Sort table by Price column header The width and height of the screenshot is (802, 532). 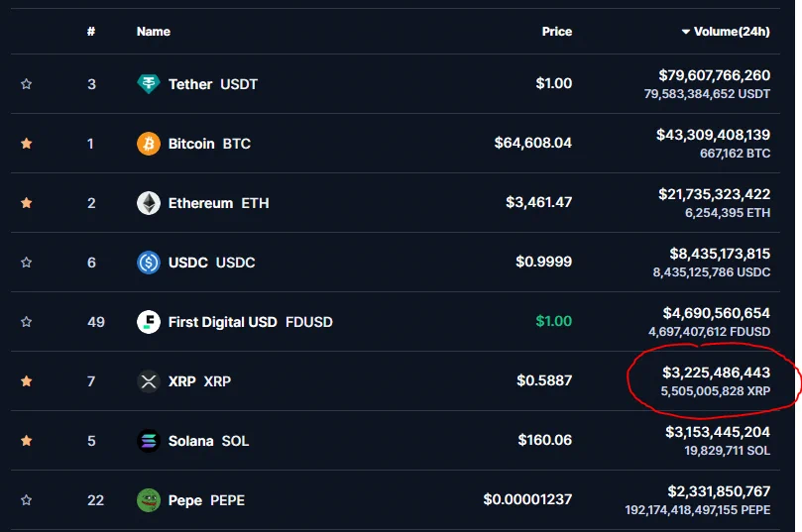(x=556, y=32)
